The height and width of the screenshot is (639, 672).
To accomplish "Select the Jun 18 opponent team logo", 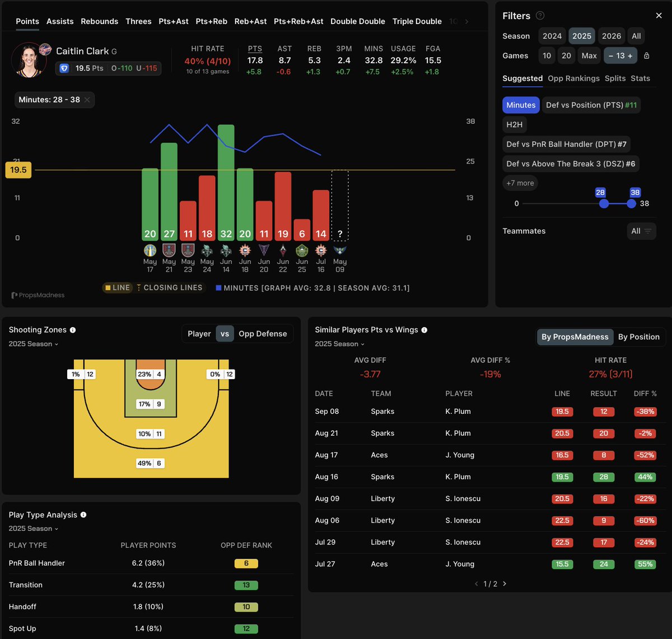I will pyautogui.click(x=245, y=250).
